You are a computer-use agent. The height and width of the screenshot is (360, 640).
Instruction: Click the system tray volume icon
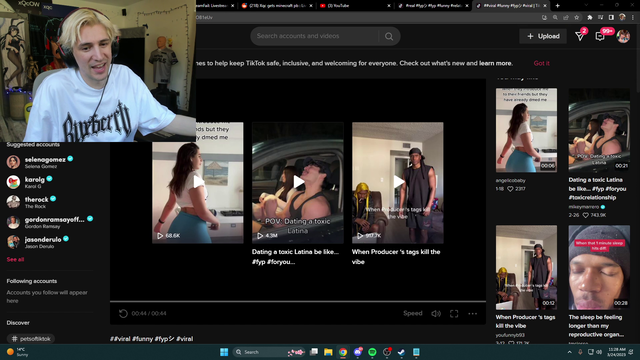click(x=599, y=352)
